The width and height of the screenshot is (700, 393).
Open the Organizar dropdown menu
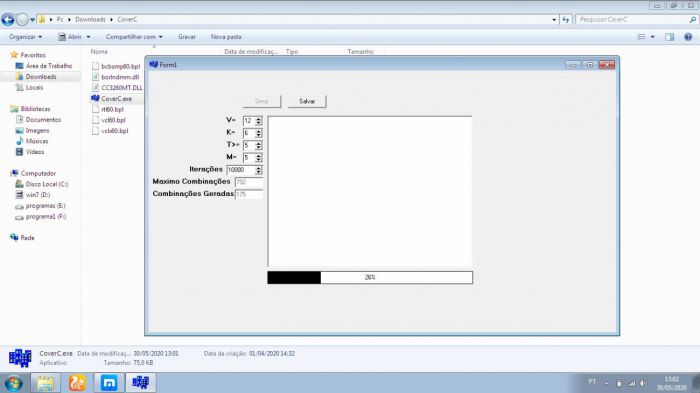(x=25, y=37)
